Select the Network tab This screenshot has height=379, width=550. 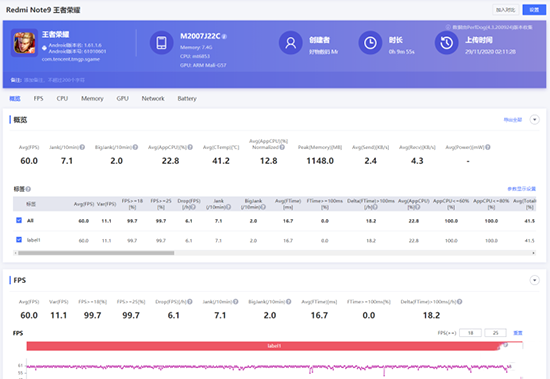[153, 99]
